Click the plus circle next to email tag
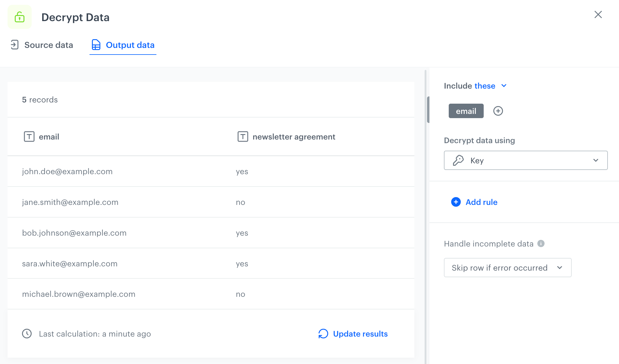 pos(498,111)
